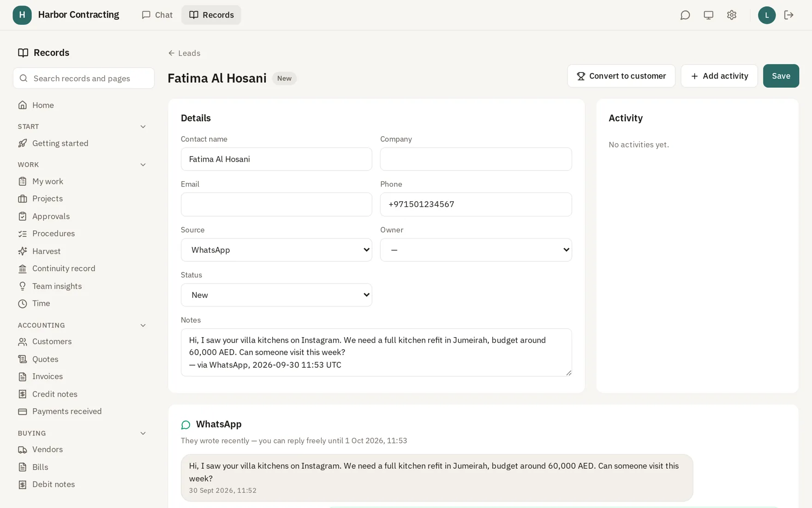Image resolution: width=812 pixels, height=508 pixels.
Task: Click the Harvest sparkle icon
Action: 23,251
